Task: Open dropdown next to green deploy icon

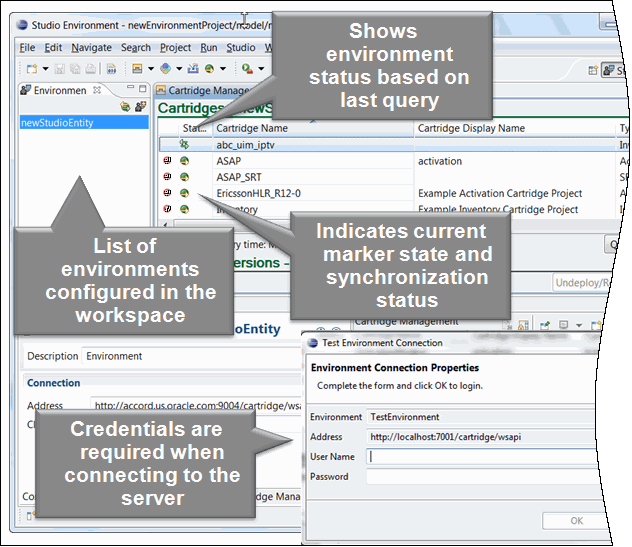Action: [223, 69]
